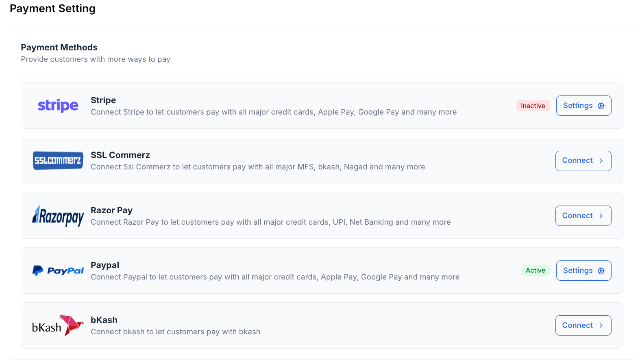640x364 pixels.
Task: Click the chevron arrow in bKash Connect
Action: (x=601, y=325)
